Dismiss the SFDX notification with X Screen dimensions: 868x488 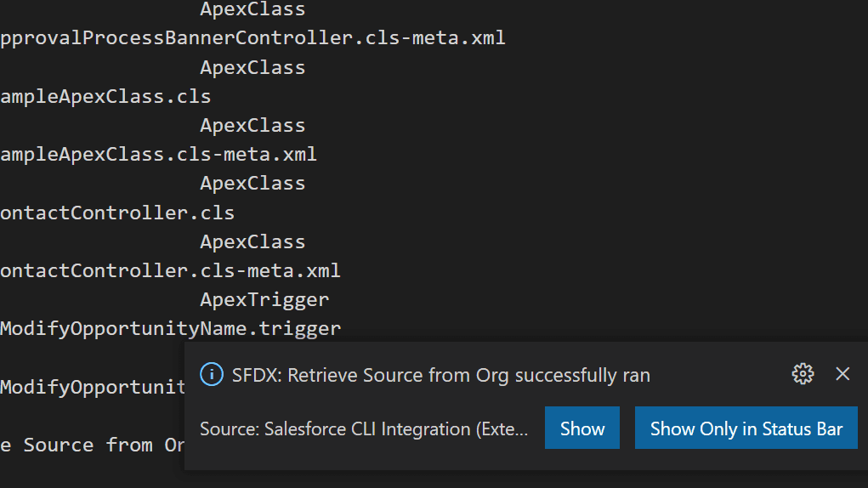click(x=842, y=374)
